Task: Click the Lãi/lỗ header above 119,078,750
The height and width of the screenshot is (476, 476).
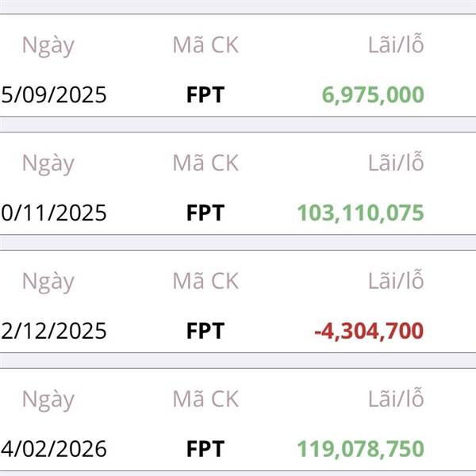Action: (396, 399)
